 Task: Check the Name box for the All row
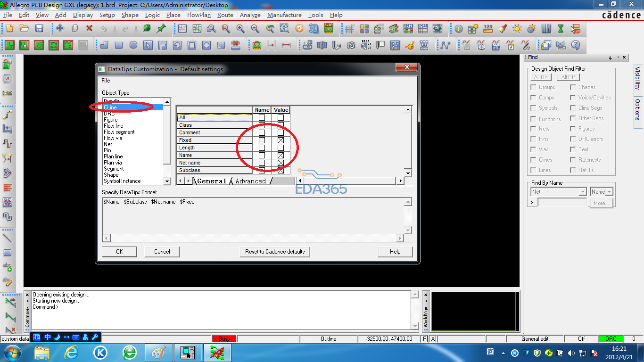(262, 117)
